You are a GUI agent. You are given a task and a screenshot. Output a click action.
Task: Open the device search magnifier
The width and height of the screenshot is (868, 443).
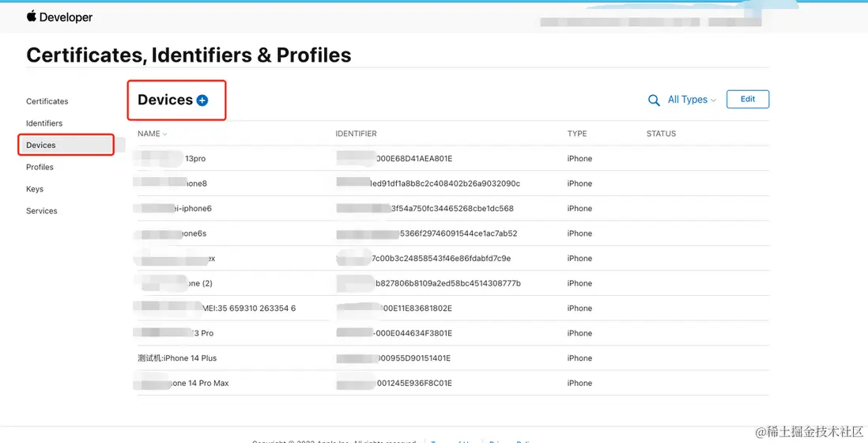coord(654,100)
